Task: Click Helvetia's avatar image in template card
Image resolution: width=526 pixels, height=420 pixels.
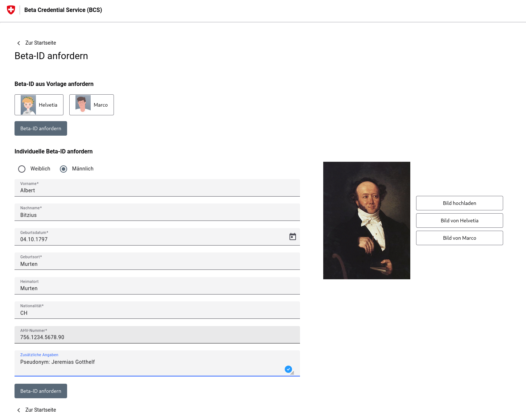Action: pyautogui.click(x=28, y=105)
